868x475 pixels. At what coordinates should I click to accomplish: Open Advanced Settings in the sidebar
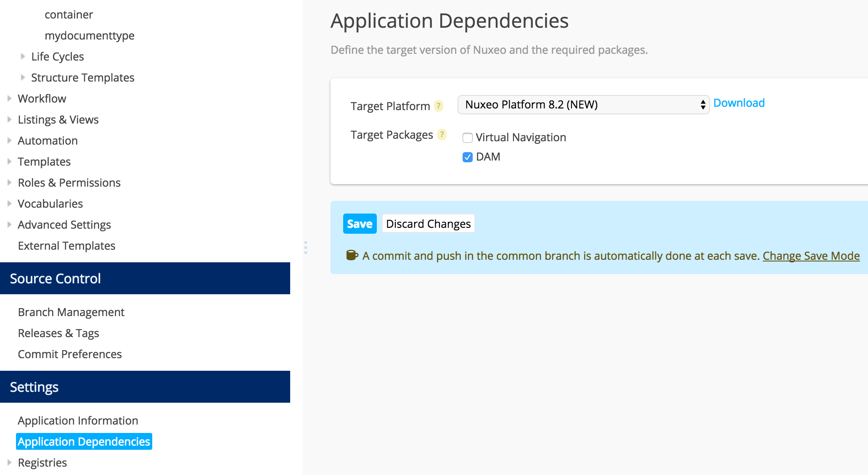point(64,225)
